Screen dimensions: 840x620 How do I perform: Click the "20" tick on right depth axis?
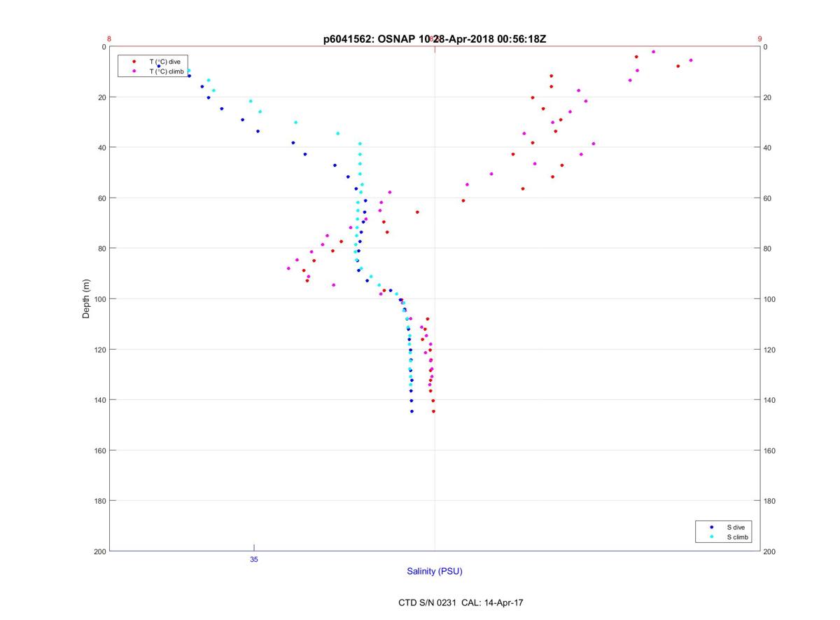[x=767, y=97]
